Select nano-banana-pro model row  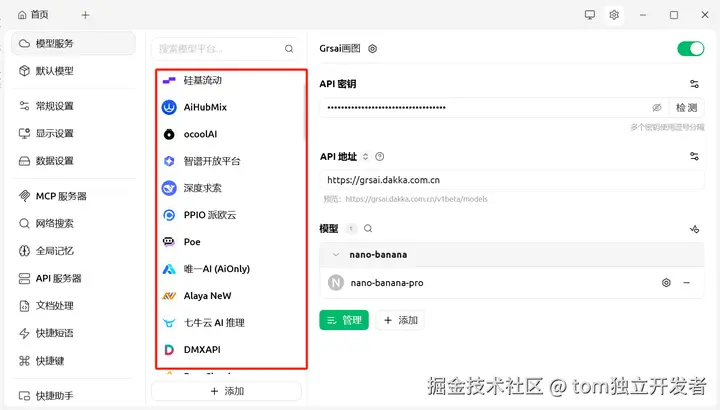click(x=512, y=283)
